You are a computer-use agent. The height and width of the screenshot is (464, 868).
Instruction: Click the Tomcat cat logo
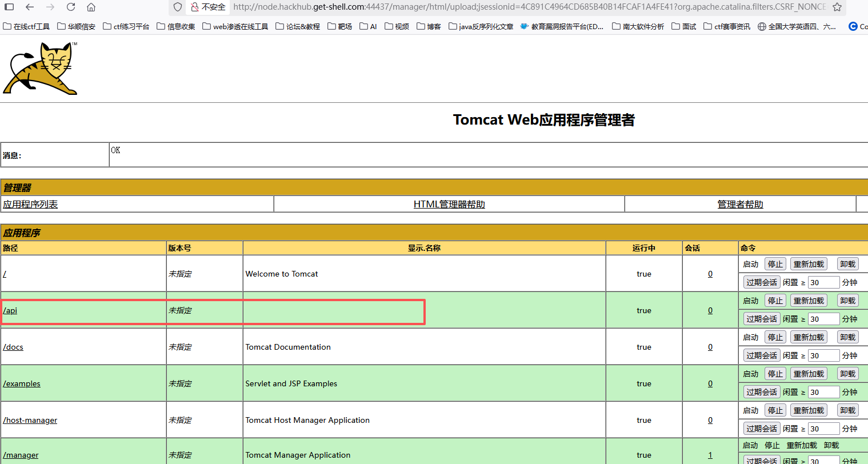pyautogui.click(x=40, y=68)
